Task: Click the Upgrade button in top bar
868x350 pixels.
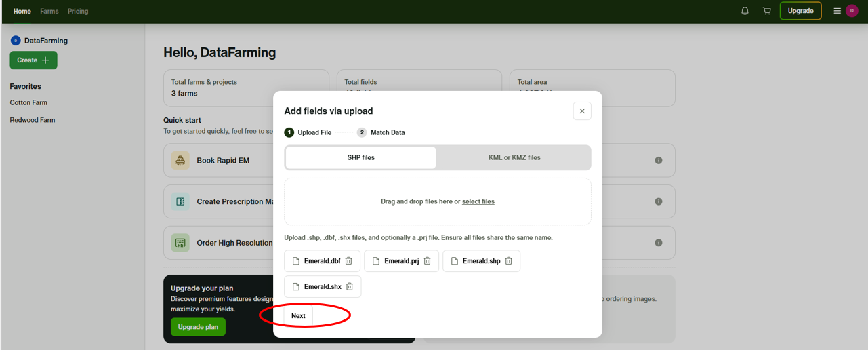Action: pos(800,11)
